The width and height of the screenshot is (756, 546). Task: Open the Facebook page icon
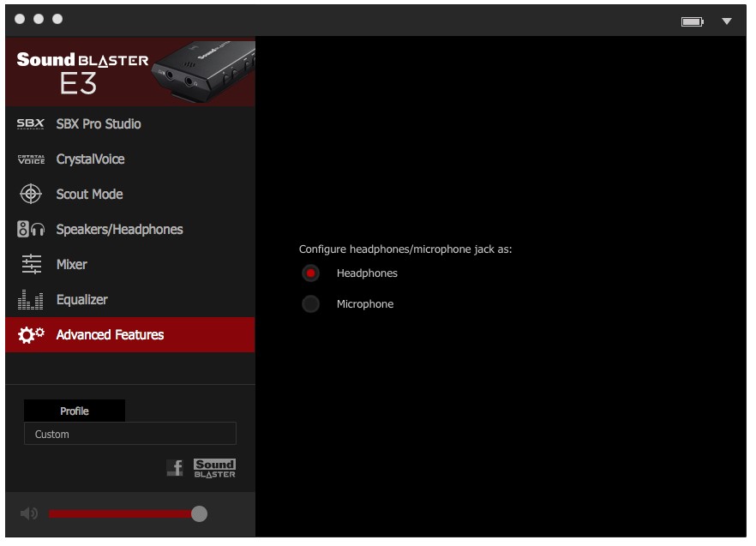point(175,468)
